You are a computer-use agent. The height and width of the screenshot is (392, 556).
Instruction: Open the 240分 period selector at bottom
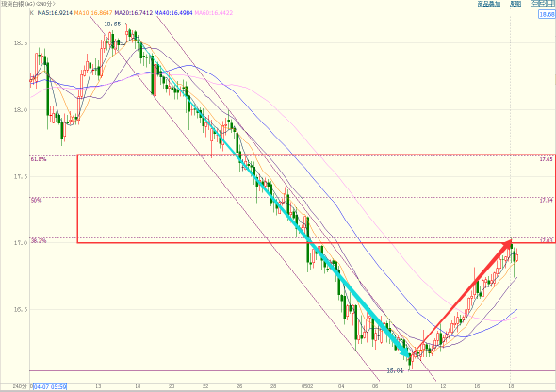[x=20, y=386]
